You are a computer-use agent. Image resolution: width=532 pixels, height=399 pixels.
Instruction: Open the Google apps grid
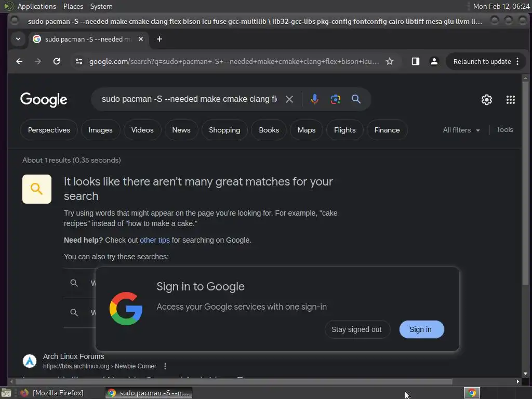(x=510, y=99)
